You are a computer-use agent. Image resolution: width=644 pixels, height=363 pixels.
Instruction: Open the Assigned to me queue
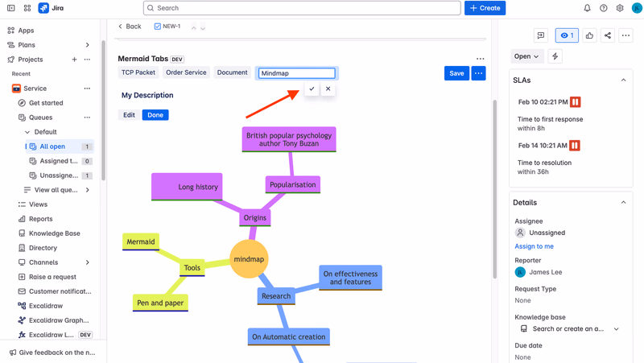60,161
